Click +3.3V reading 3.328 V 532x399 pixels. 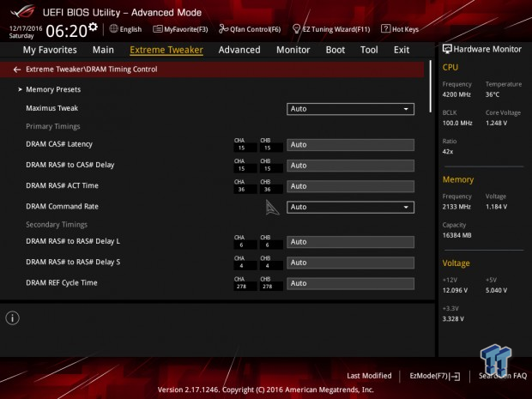click(x=453, y=319)
